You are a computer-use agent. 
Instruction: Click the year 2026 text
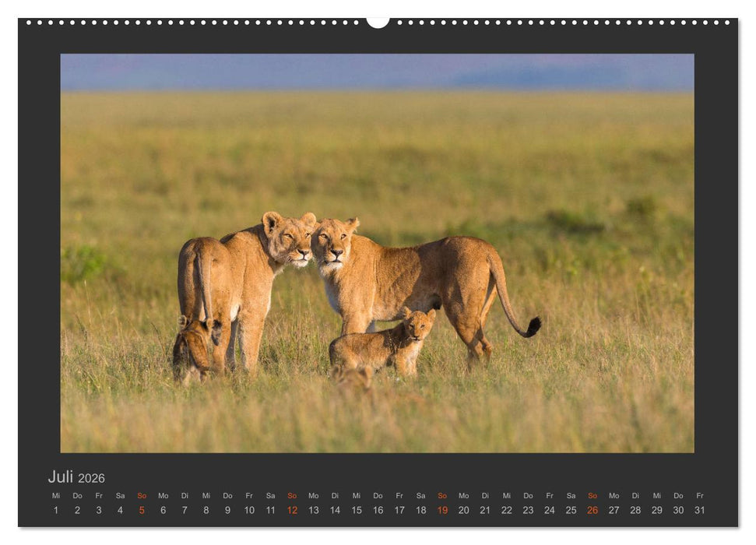click(x=92, y=478)
